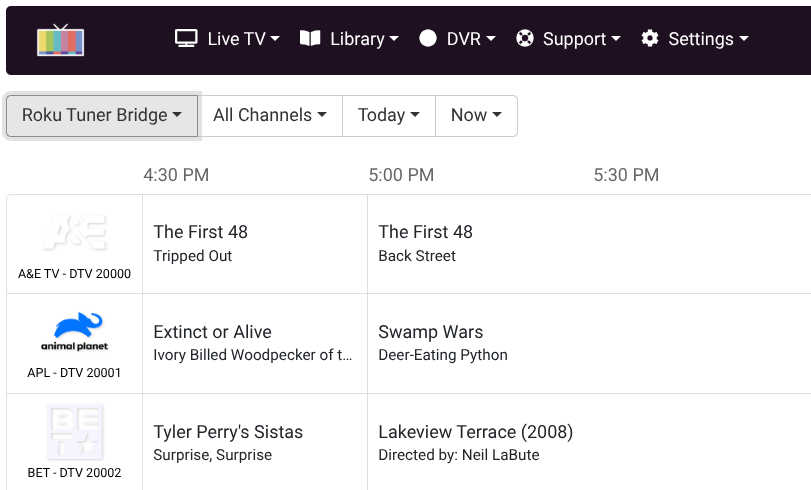Screen dimensions: 811x490
Task: Click the DVR record circle icon
Action: pos(428,39)
